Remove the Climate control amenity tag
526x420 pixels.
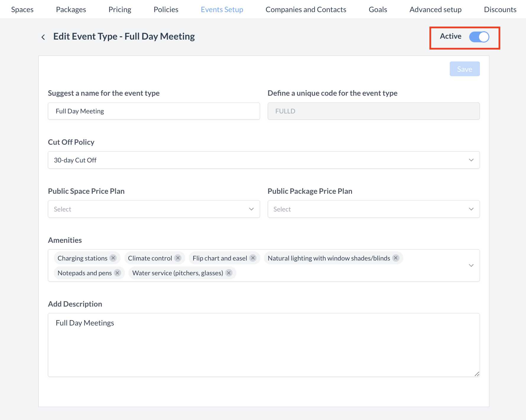(x=178, y=258)
